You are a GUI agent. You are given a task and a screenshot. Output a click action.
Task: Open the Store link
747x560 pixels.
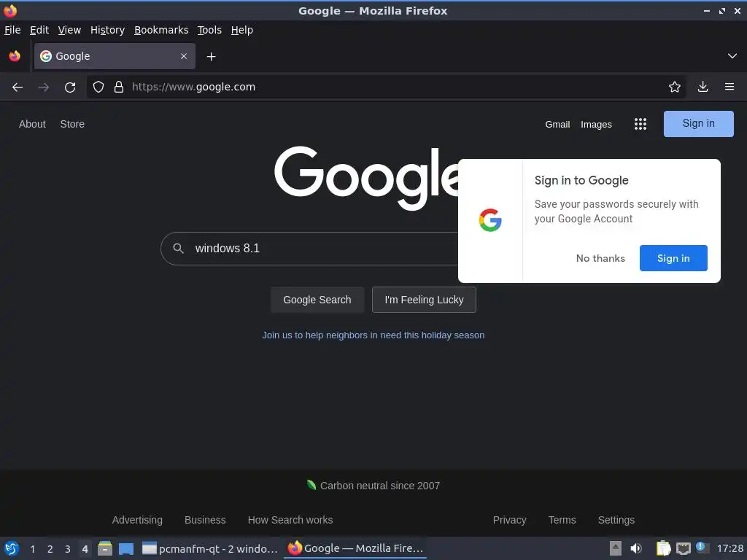pos(72,124)
